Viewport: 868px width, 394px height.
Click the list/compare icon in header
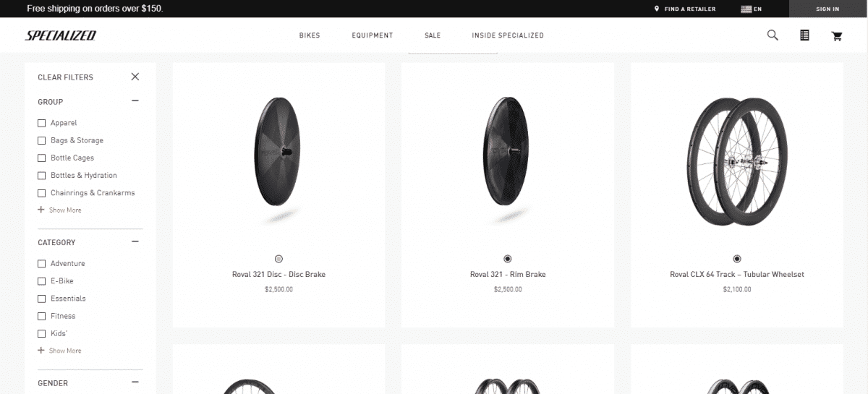click(x=804, y=35)
